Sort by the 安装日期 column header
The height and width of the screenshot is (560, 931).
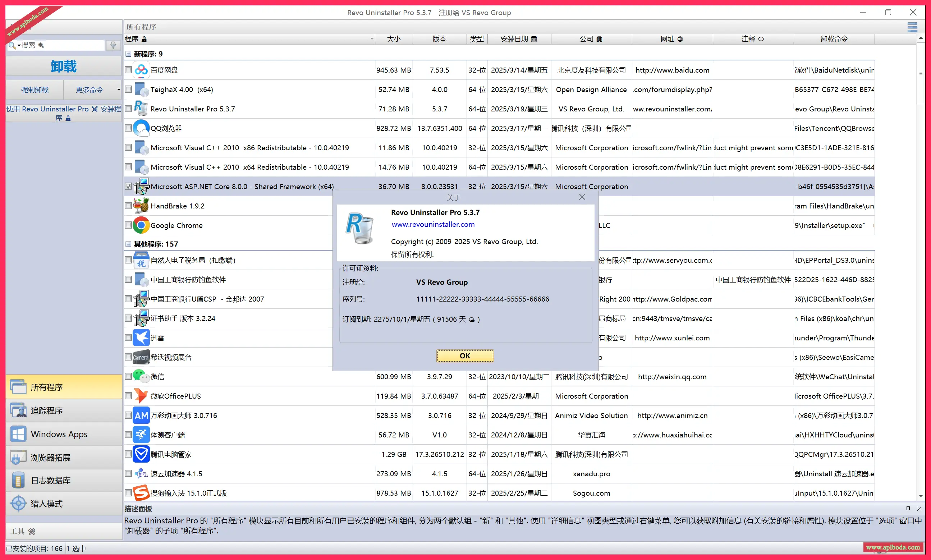click(x=519, y=38)
